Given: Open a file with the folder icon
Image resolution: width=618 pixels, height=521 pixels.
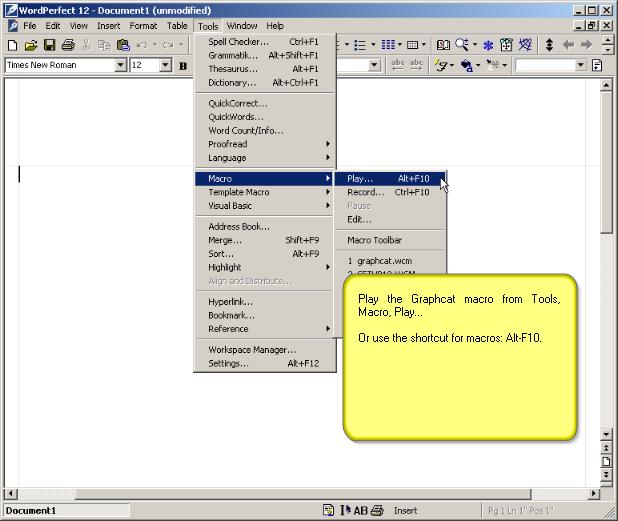Looking at the screenshot, I should pyautogui.click(x=31, y=45).
